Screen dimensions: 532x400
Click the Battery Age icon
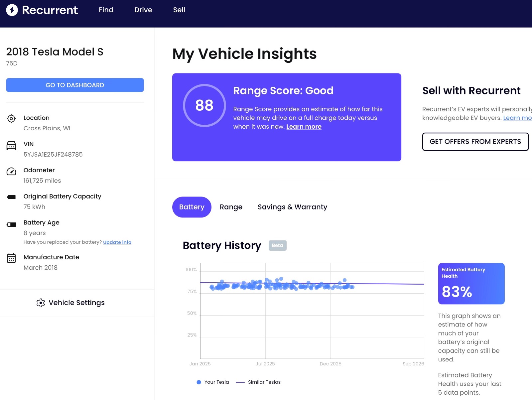click(x=11, y=224)
